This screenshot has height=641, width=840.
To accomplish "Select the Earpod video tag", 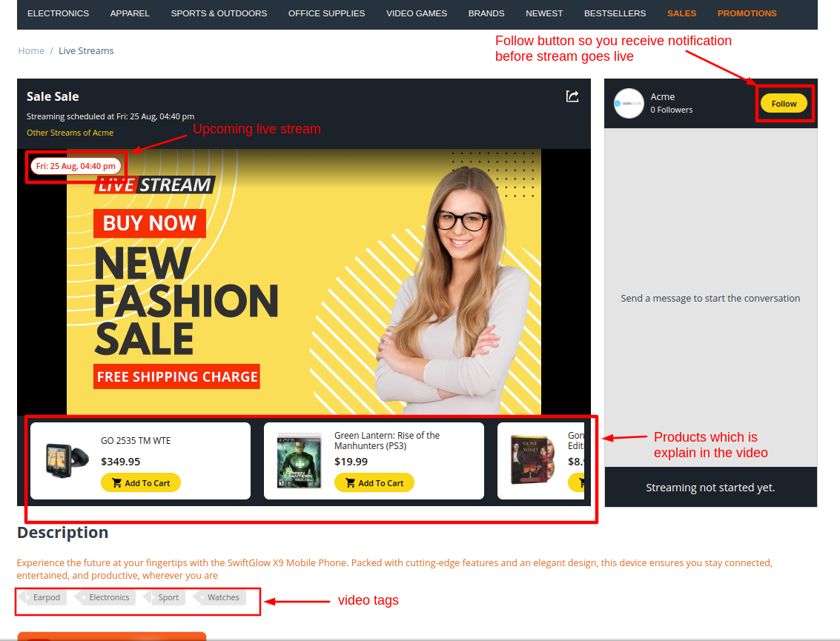I will click(46, 597).
